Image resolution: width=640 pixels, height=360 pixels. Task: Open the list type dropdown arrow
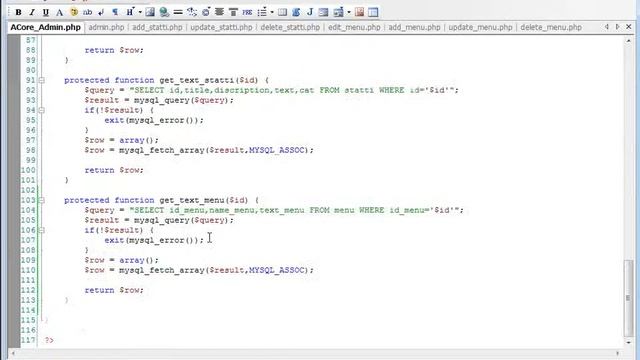pos(272,12)
